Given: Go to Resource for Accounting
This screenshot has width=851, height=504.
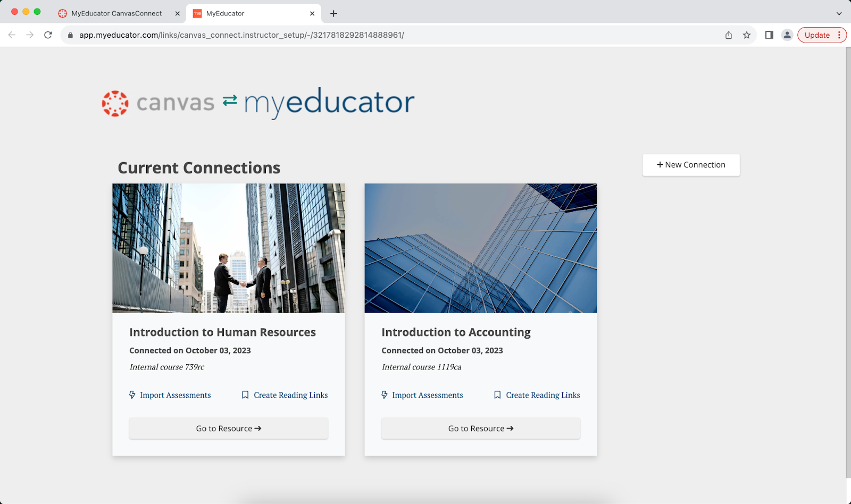Looking at the screenshot, I should tap(481, 429).
